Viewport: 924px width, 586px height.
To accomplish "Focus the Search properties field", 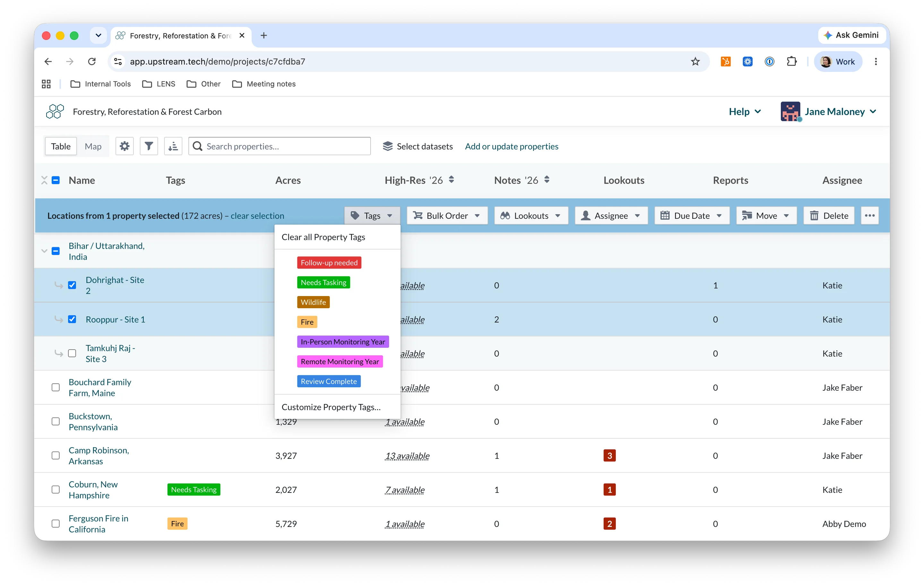I will [279, 146].
